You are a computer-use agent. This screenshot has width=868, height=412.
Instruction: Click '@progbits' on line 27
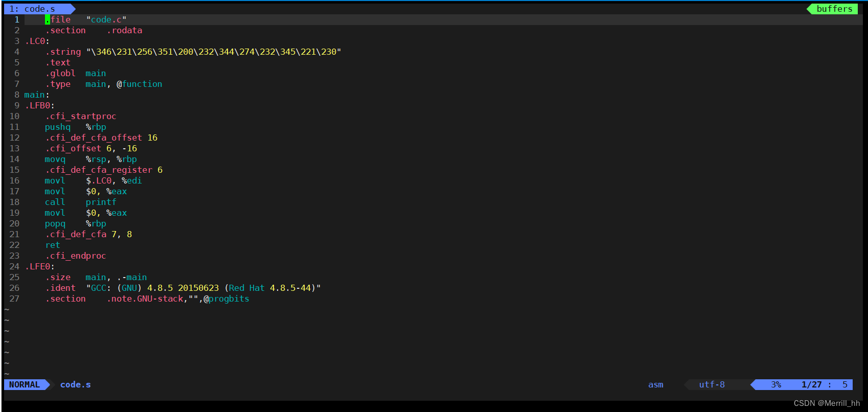[226, 299]
